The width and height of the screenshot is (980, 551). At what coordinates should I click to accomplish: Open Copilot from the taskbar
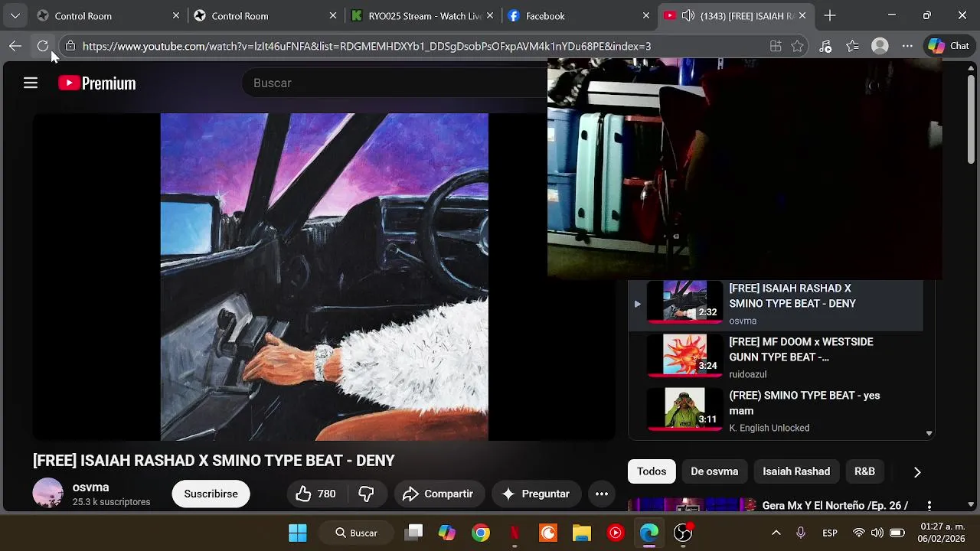(x=447, y=533)
